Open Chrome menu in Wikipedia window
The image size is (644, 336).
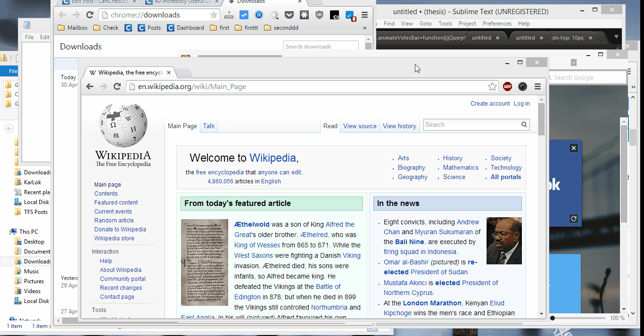click(x=537, y=86)
